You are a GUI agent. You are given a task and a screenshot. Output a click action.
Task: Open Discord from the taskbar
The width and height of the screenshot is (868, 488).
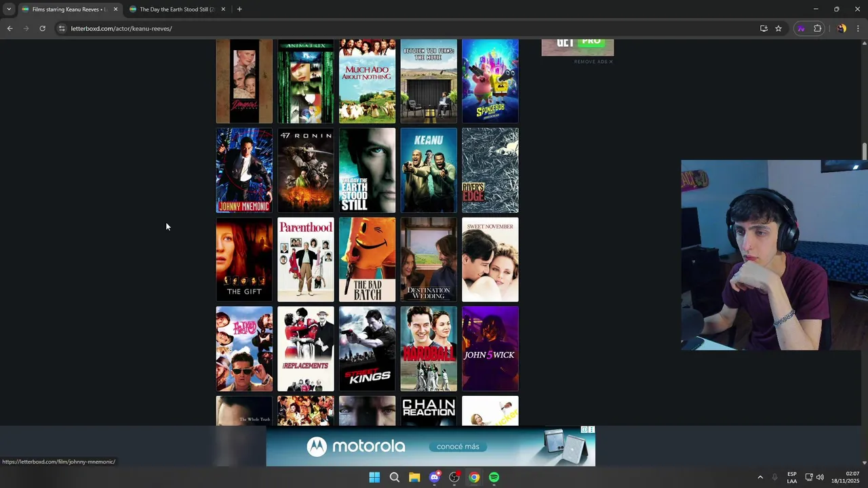435,477
